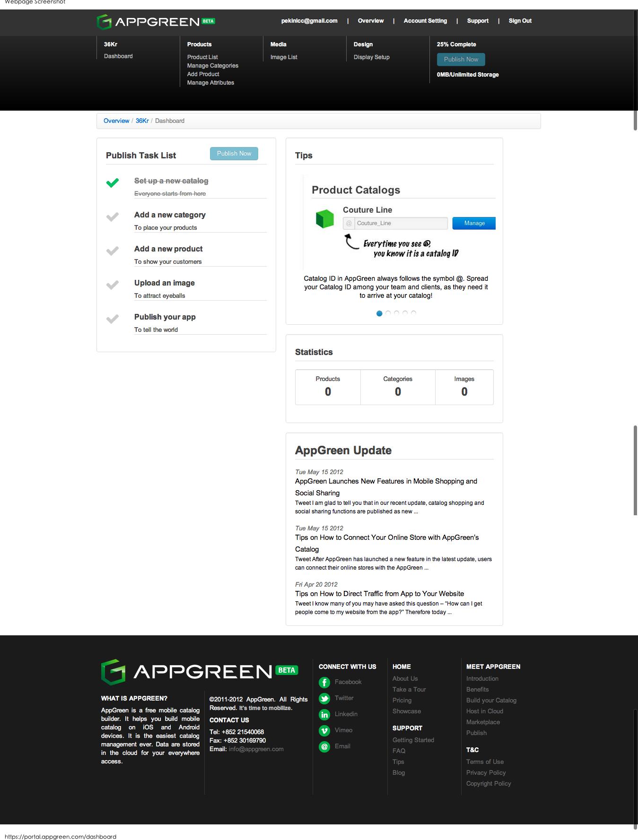
Task: Click Sign Out in the header
Action: (x=520, y=21)
